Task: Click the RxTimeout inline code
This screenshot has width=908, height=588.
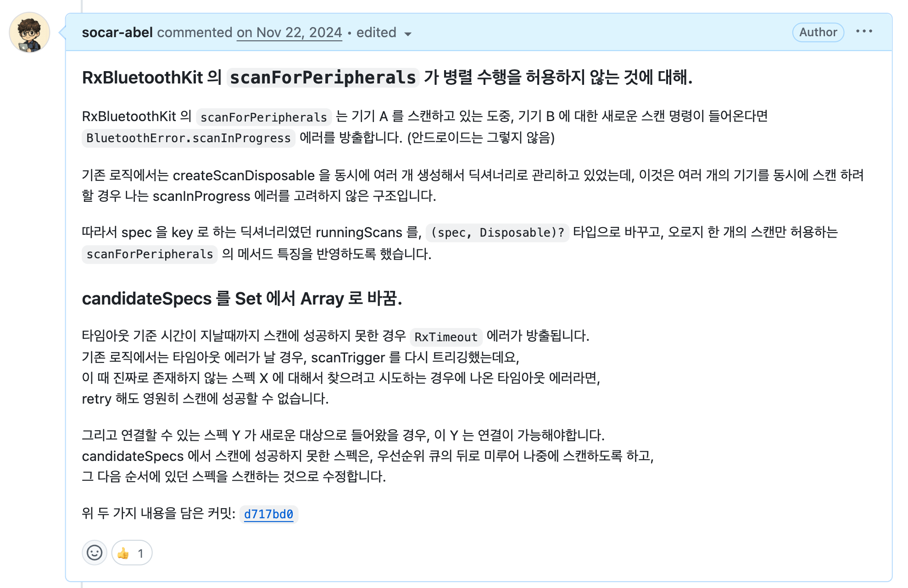Action: 446,337
